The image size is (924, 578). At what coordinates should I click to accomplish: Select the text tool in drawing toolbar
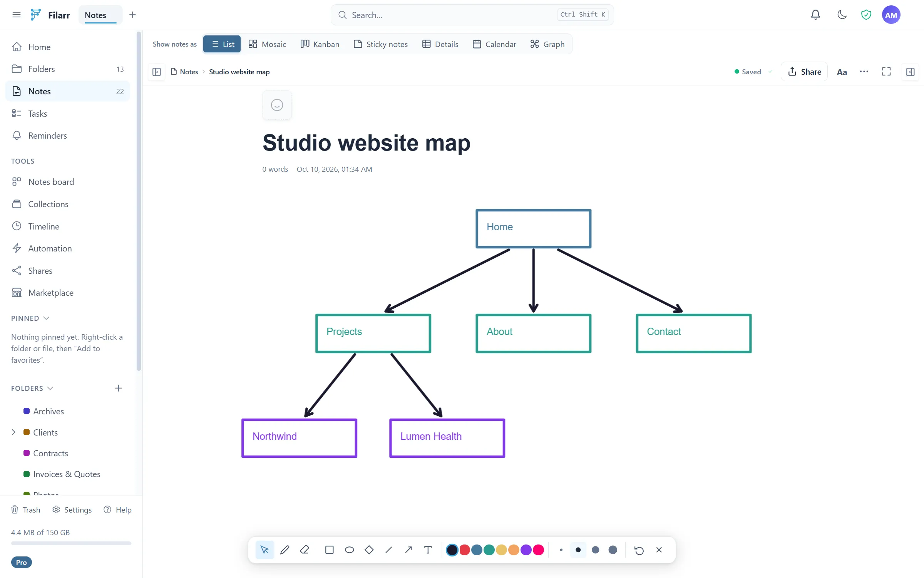(428, 550)
